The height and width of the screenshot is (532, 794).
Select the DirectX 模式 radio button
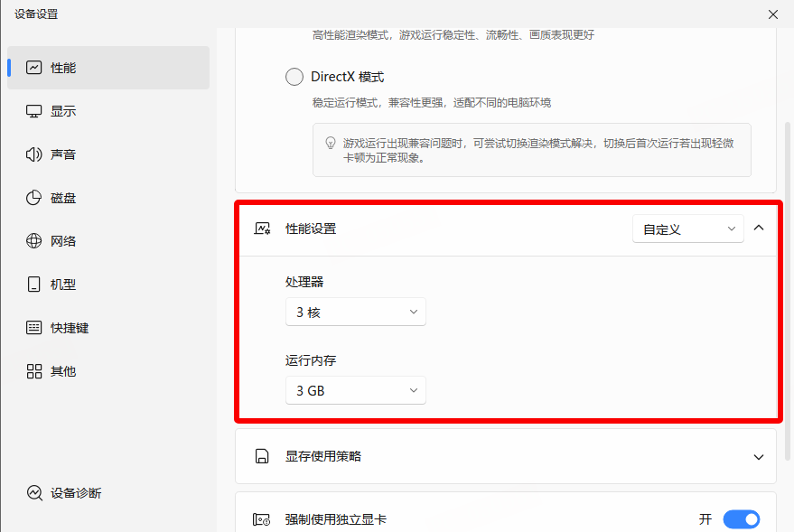[x=294, y=77]
